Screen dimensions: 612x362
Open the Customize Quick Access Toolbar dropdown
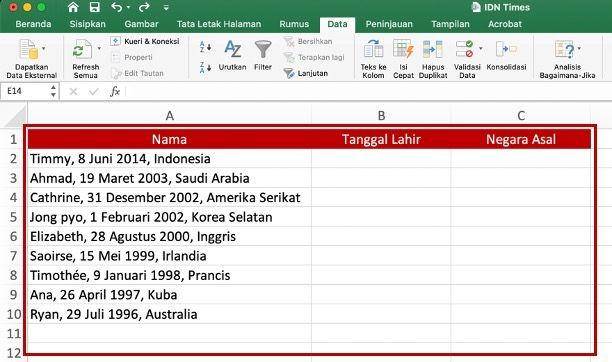click(x=166, y=7)
